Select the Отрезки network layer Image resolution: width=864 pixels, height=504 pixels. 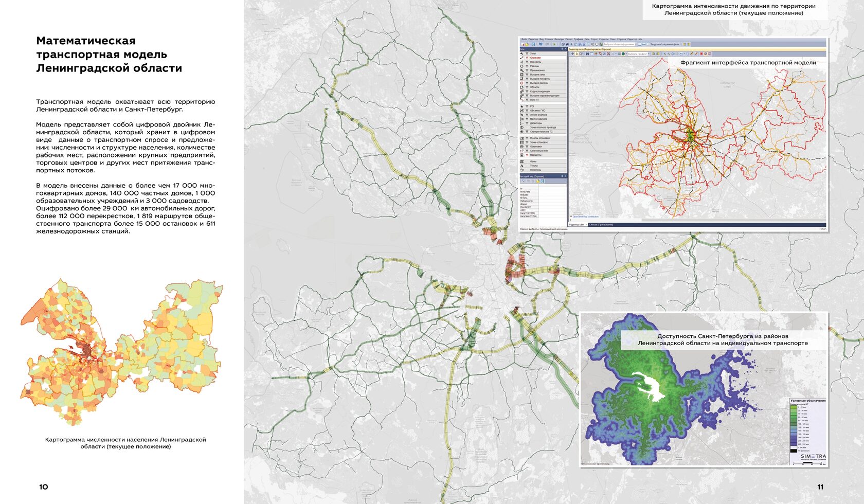[543, 58]
